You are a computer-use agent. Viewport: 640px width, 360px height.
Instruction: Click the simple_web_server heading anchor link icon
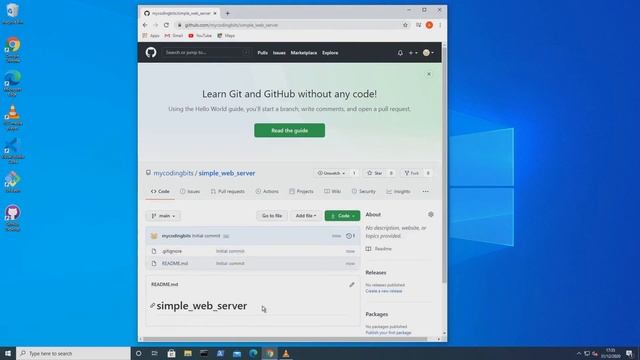click(x=152, y=305)
